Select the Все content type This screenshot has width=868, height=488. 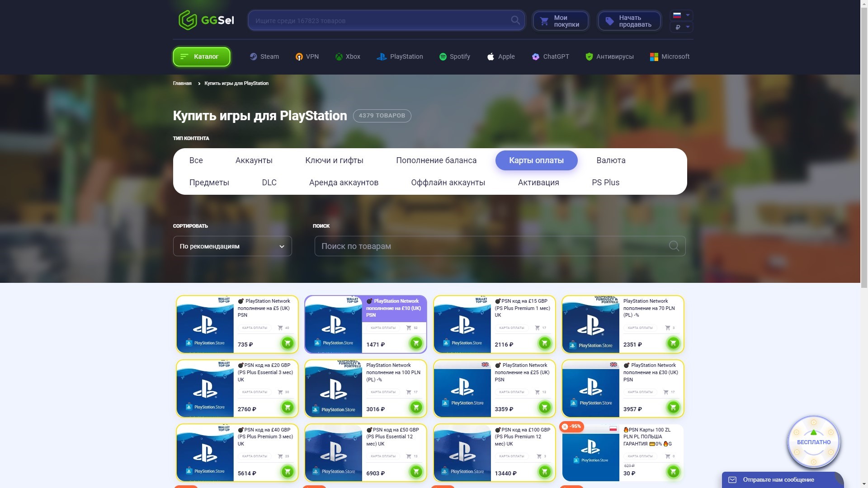(196, 160)
